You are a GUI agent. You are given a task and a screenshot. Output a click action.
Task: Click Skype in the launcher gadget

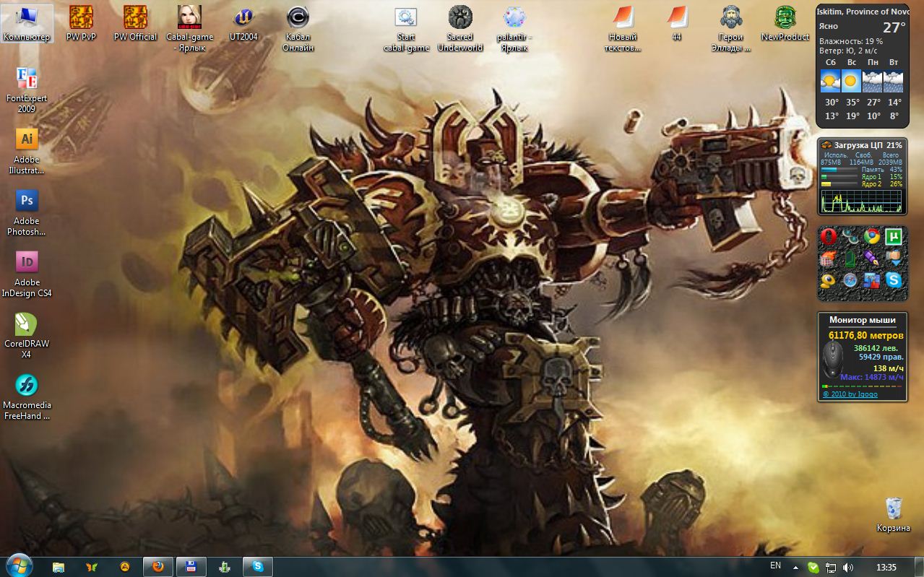click(894, 279)
